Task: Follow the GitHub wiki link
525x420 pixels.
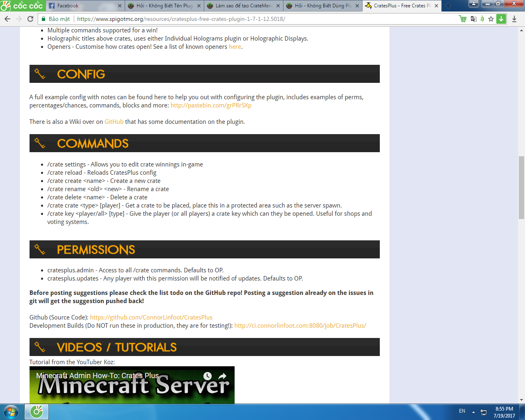Action: point(114,122)
